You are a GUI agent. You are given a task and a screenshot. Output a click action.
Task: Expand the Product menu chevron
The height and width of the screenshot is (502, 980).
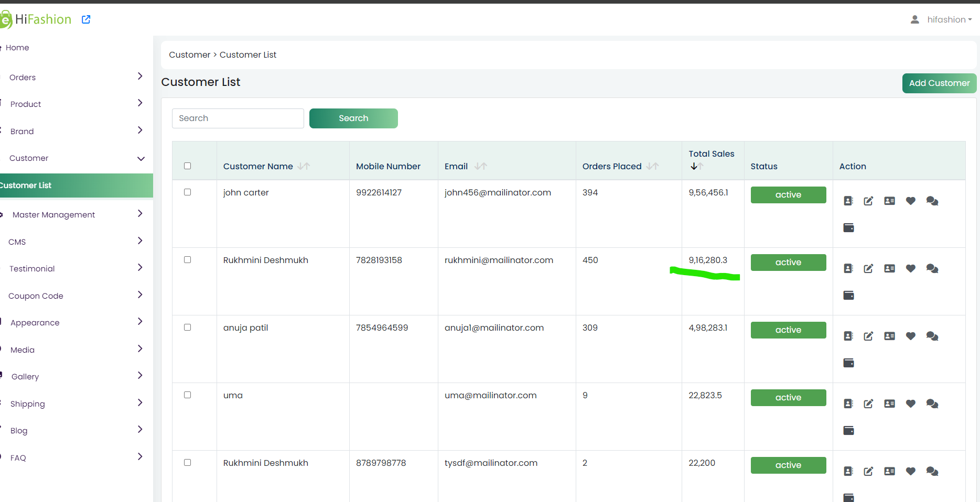(x=140, y=103)
